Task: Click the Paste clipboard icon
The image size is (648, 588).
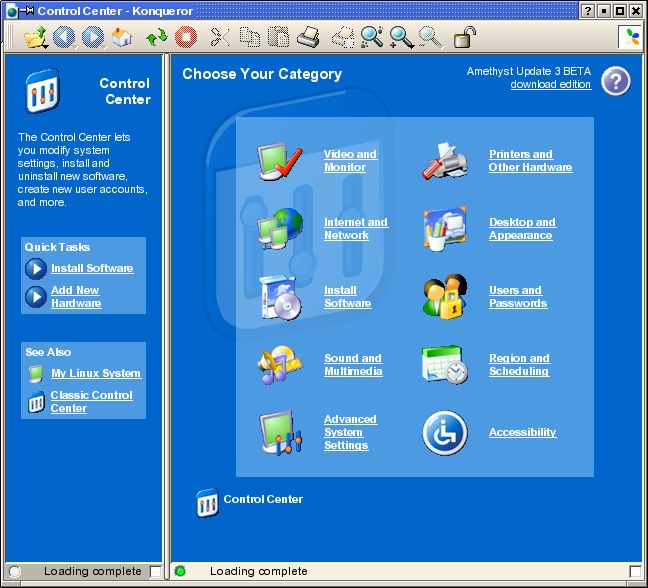Action: [279, 37]
